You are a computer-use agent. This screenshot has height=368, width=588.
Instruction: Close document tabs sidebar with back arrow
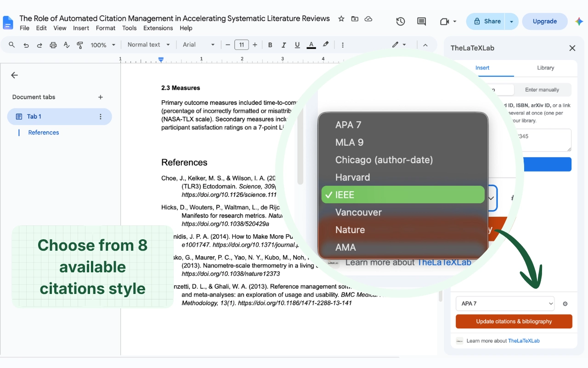(14, 75)
